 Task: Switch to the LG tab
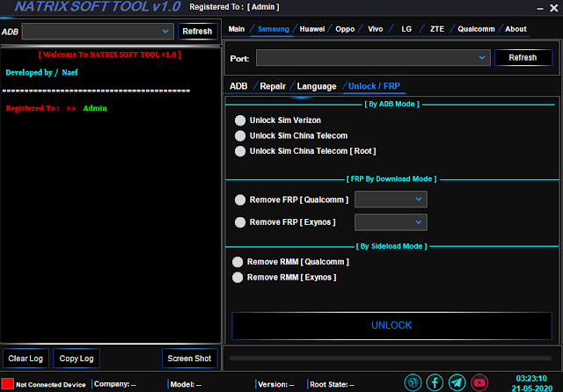(406, 29)
